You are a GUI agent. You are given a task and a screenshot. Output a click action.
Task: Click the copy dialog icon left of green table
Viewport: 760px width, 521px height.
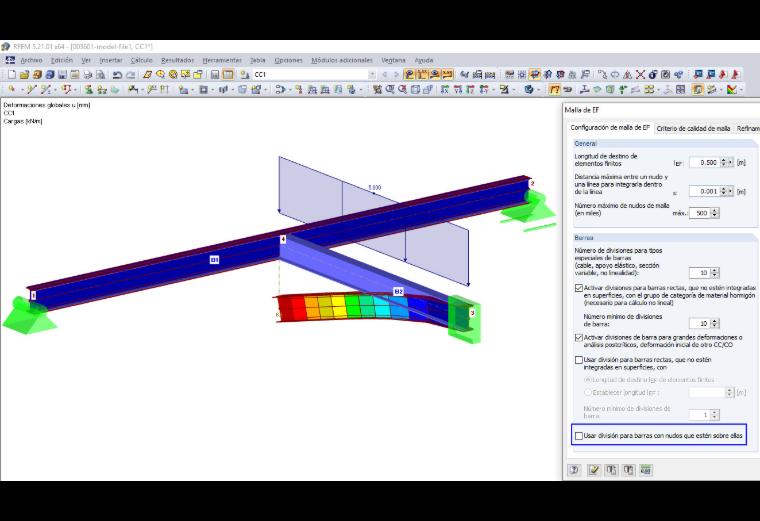[x=629, y=470]
